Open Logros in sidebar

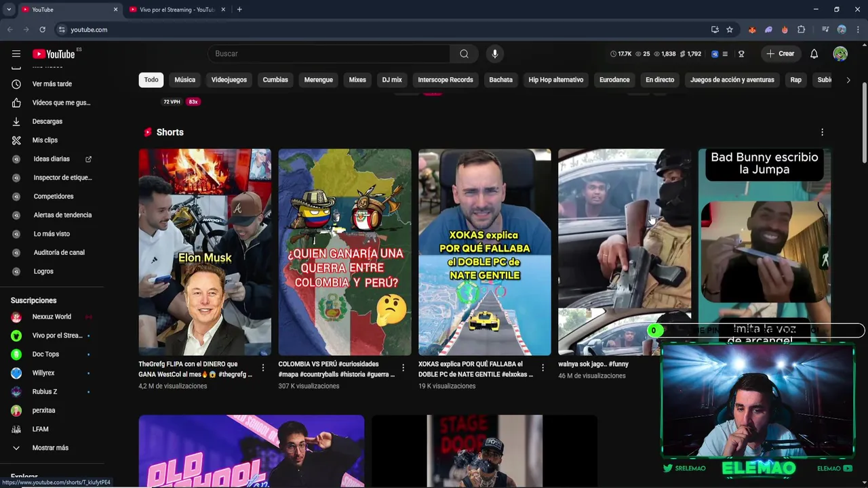tap(43, 271)
